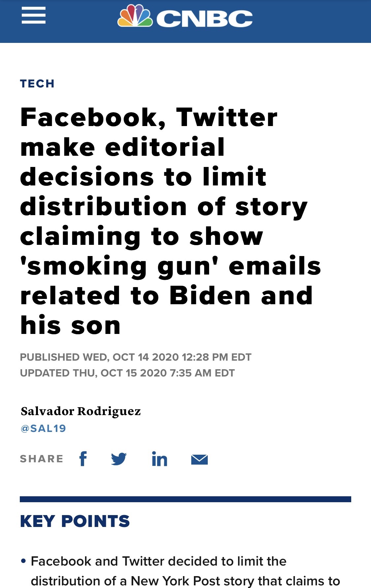Click the bullet dot before the first key point
This screenshot has height=588, width=371.
[23, 561]
